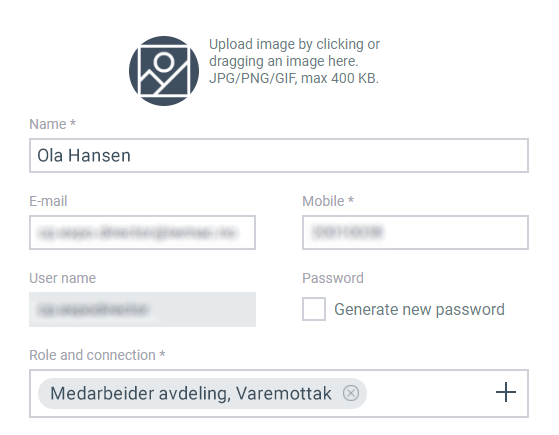
Task: Click empty area in Role and connection box
Action: (428, 393)
